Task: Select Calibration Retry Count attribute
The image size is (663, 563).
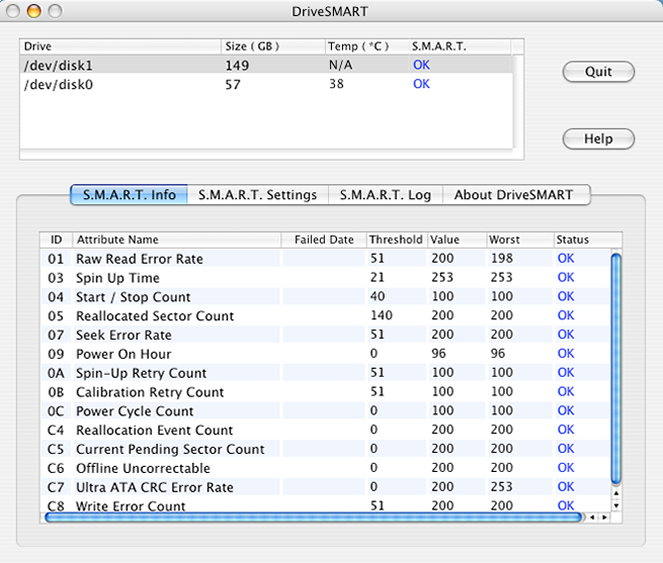Action: click(x=325, y=392)
